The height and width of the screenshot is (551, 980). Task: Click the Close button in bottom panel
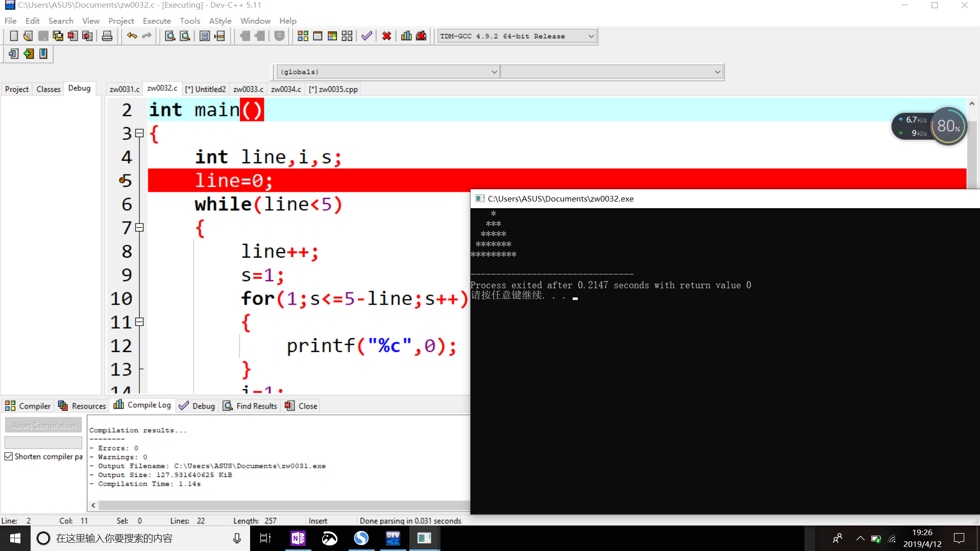301,406
